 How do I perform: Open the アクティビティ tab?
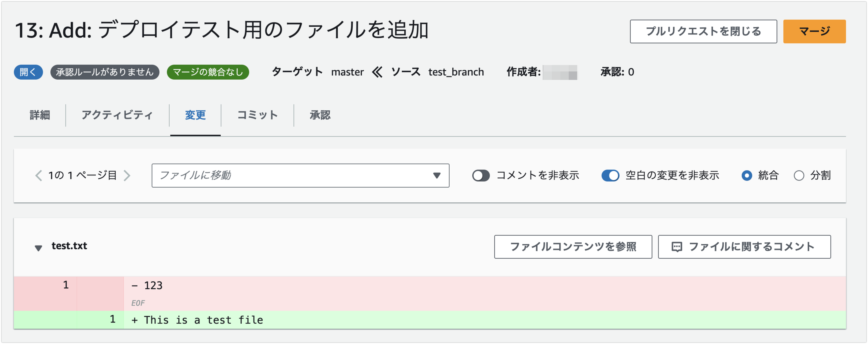point(117,115)
